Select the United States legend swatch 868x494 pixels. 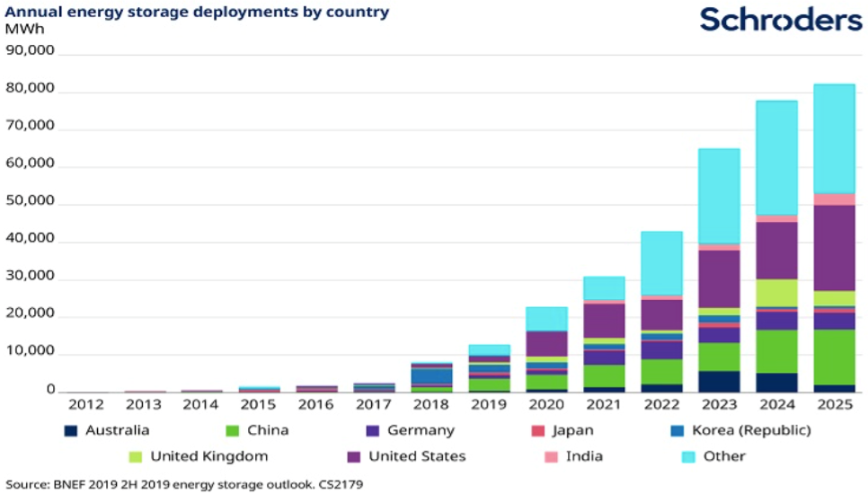click(x=354, y=457)
